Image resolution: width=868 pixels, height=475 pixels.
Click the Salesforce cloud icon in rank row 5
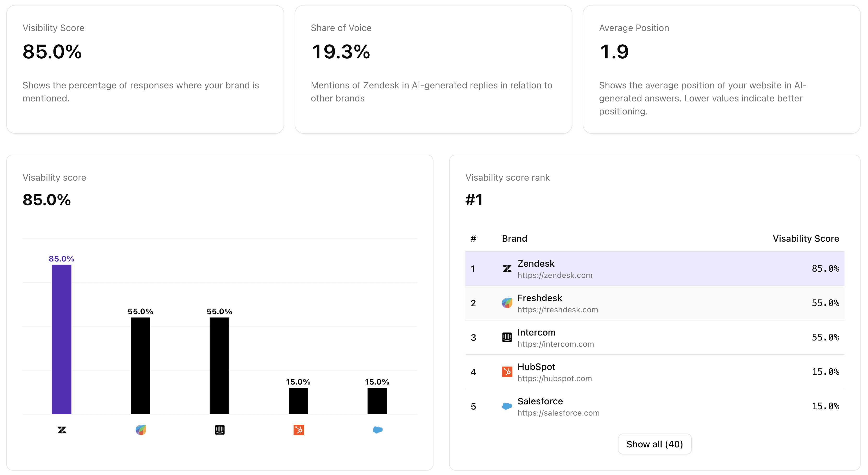507,406
